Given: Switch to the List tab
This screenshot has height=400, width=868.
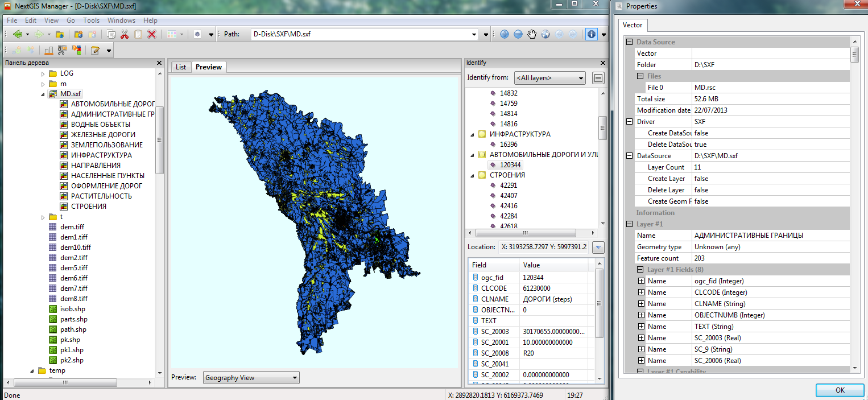Looking at the screenshot, I should [181, 67].
